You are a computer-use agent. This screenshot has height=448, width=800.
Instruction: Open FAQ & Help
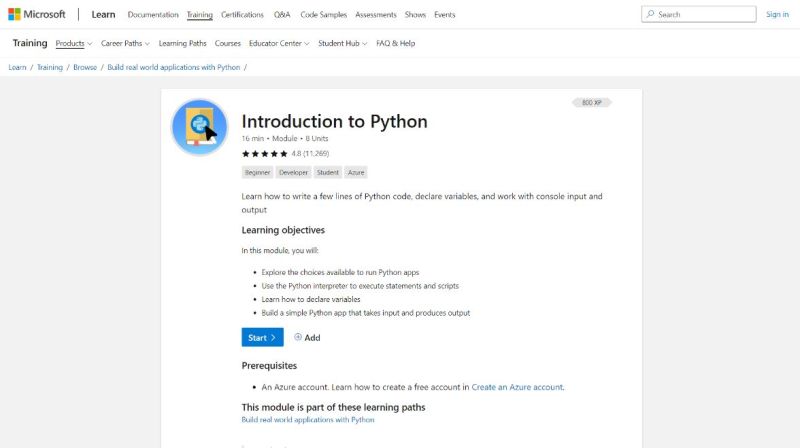(395, 43)
